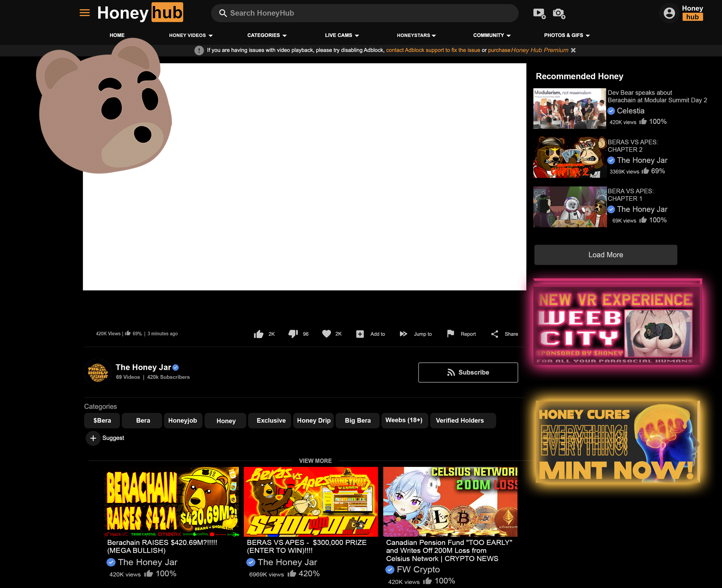Expand the COMMUNITY dropdown
Screen dimensions: 722x588
pos(492,35)
